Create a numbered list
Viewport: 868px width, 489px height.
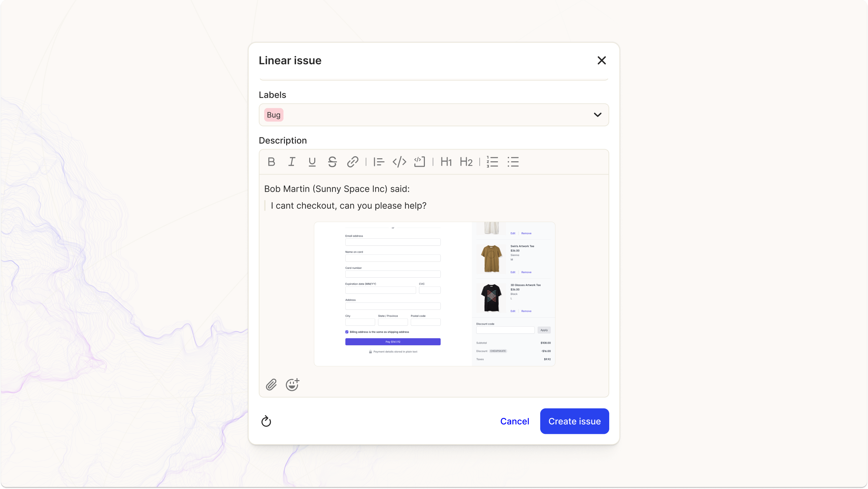492,162
